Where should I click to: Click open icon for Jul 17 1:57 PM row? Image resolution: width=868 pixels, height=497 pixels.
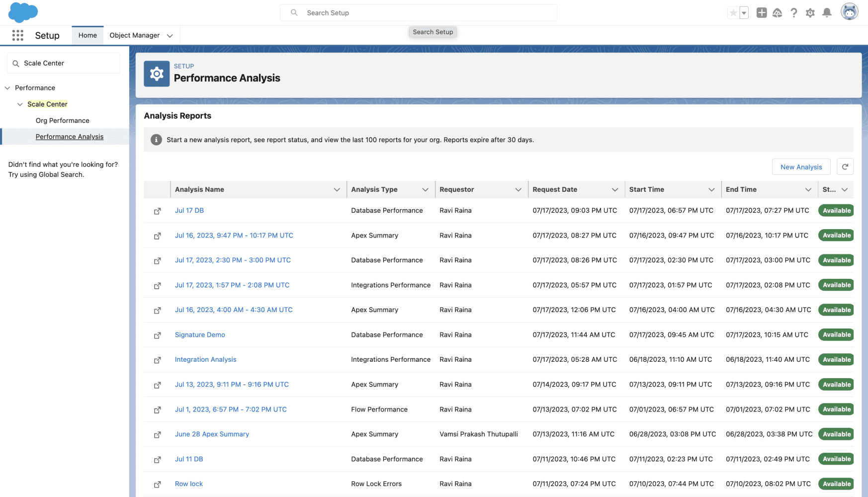(x=157, y=286)
